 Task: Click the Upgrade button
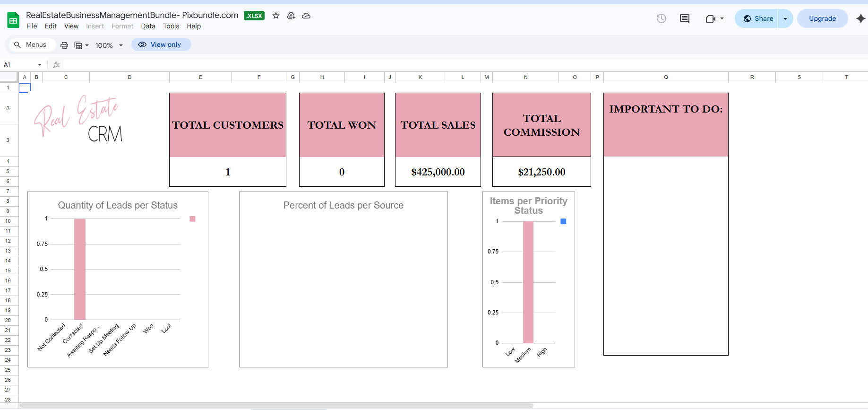point(822,18)
